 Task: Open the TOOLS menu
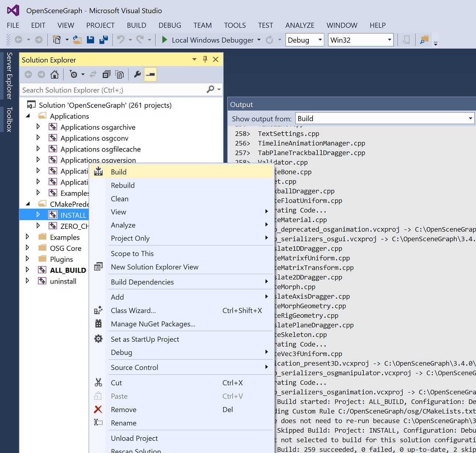coord(235,25)
